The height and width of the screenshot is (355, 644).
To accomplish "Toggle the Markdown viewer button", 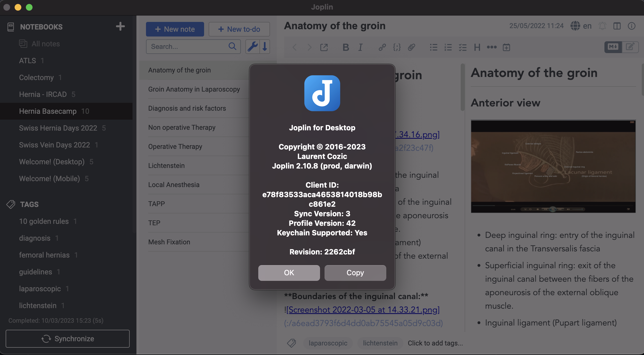I will click(613, 47).
